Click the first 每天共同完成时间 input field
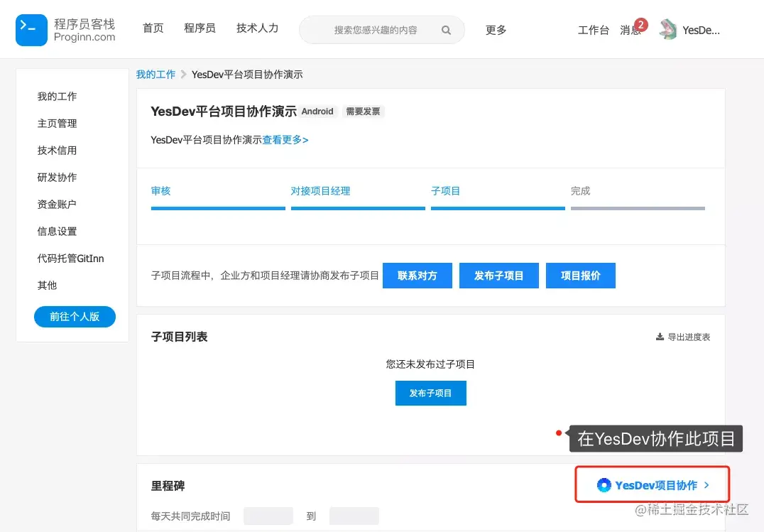The height and width of the screenshot is (532, 764). (x=268, y=516)
